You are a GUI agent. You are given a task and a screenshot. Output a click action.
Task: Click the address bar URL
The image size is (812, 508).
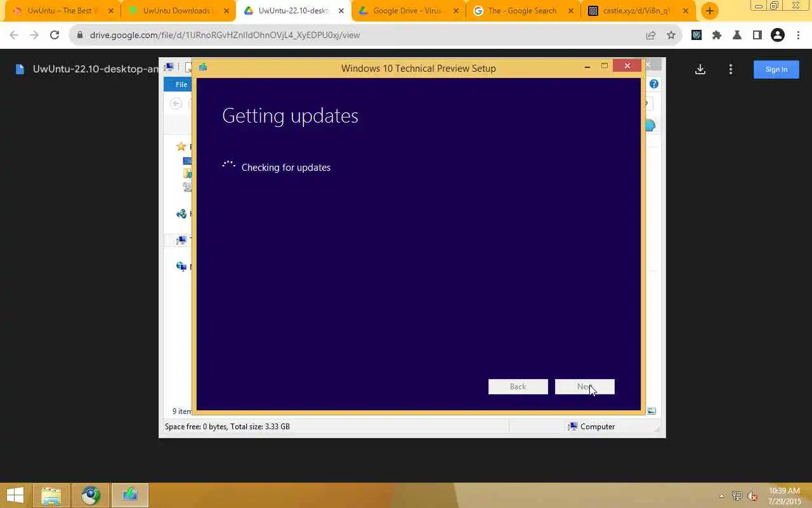[225, 35]
